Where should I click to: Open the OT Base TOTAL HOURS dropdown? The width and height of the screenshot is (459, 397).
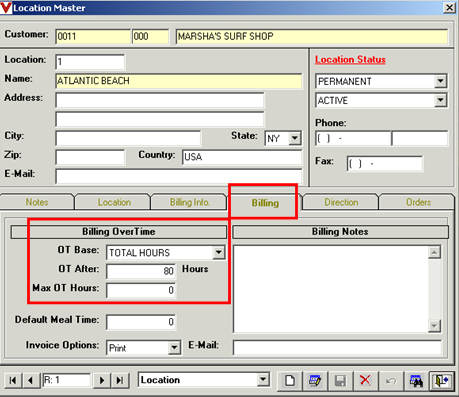[219, 252]
